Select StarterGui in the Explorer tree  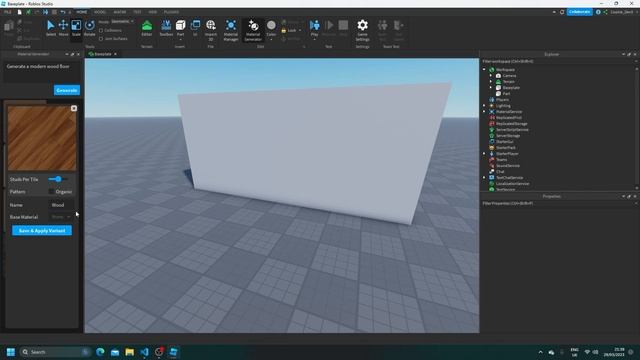pyautogui.click(x=504, y=142)
